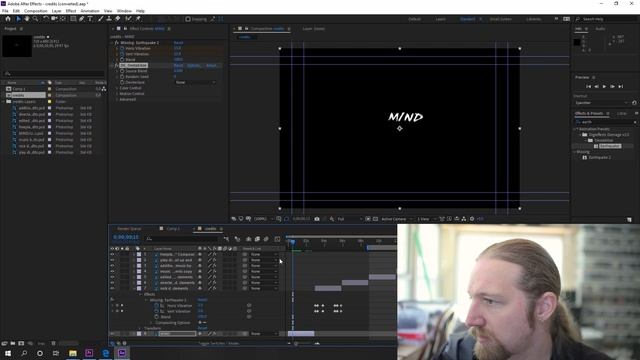Select the Puppet Pin tool

[x=138, y=19]
